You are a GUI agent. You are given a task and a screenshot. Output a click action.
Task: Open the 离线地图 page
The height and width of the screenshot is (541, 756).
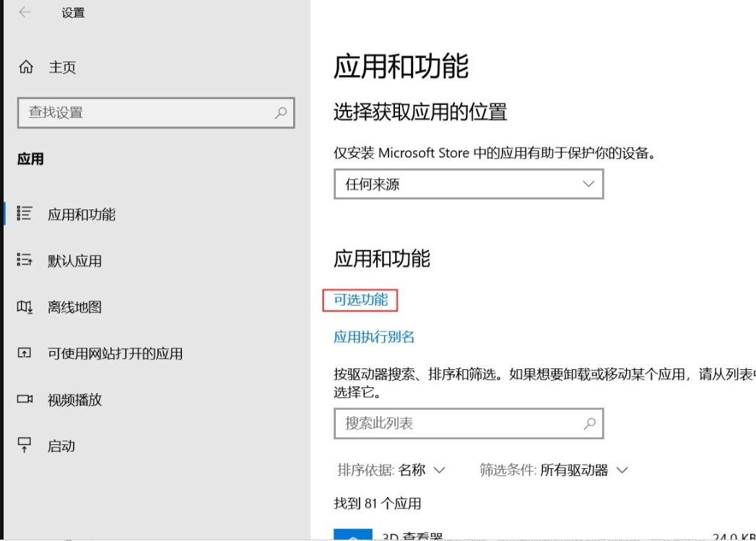pos(74,307)
